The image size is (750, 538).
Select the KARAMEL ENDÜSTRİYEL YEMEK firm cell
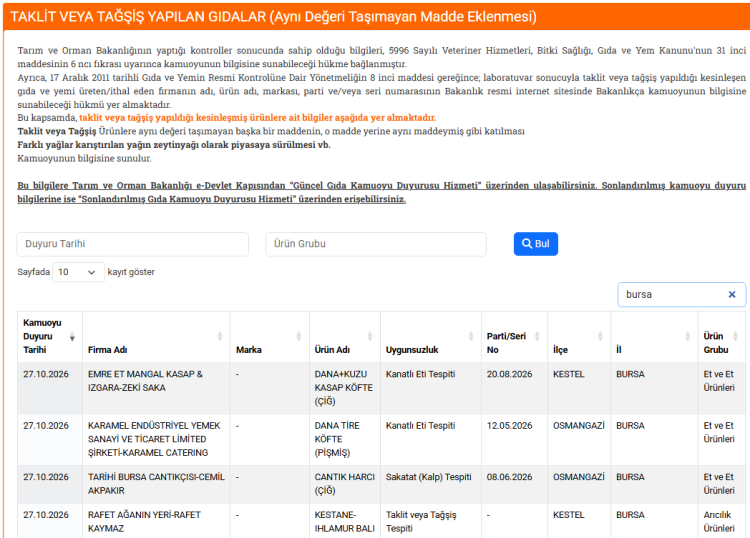[x=156, y=439]
